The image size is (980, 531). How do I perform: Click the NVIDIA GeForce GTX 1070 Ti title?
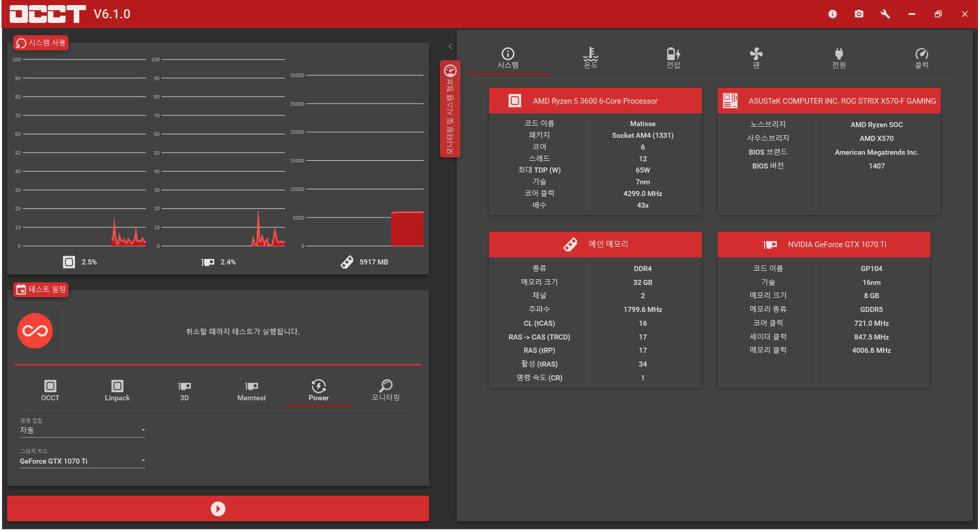coord(837,245)
